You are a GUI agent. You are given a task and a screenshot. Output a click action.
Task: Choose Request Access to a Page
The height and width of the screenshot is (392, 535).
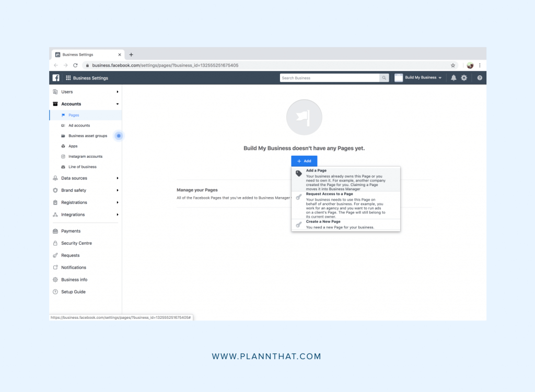point(346,205)
